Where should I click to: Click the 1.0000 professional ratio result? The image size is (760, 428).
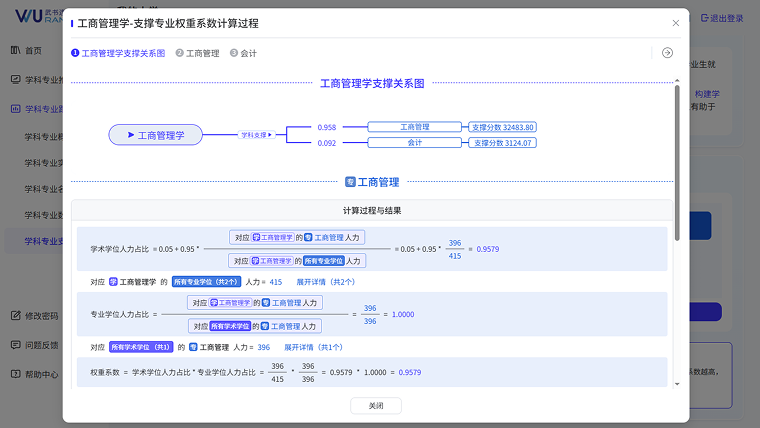[403, 315]
